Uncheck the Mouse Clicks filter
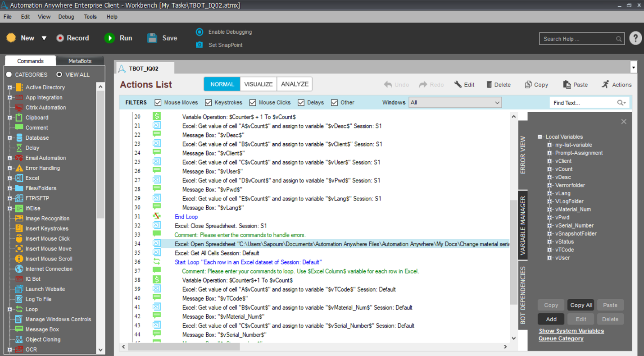The image size is (644, 356). [253, 103]
